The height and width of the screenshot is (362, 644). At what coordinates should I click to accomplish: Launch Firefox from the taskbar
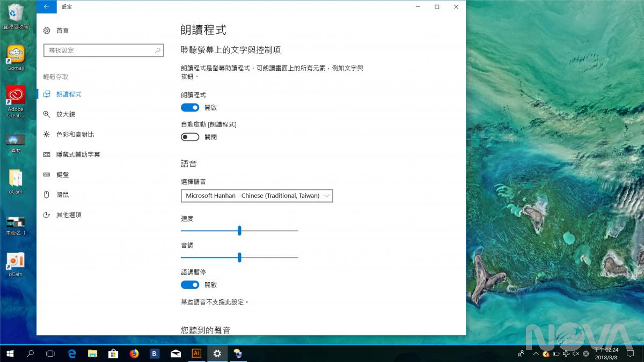(x=134, y=353)
